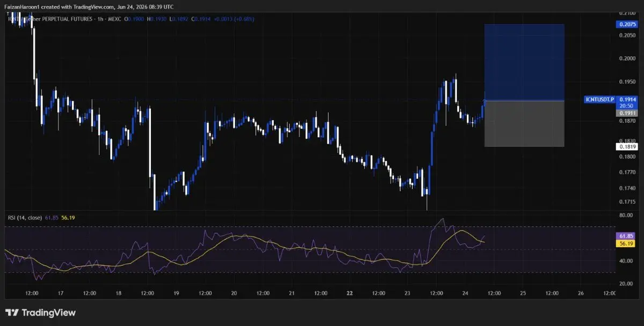Image resolution: width=644 pixels, height=326 pixels.
Task: Click the 0.1740 price scale label
Action: click(x=627, y=188)
